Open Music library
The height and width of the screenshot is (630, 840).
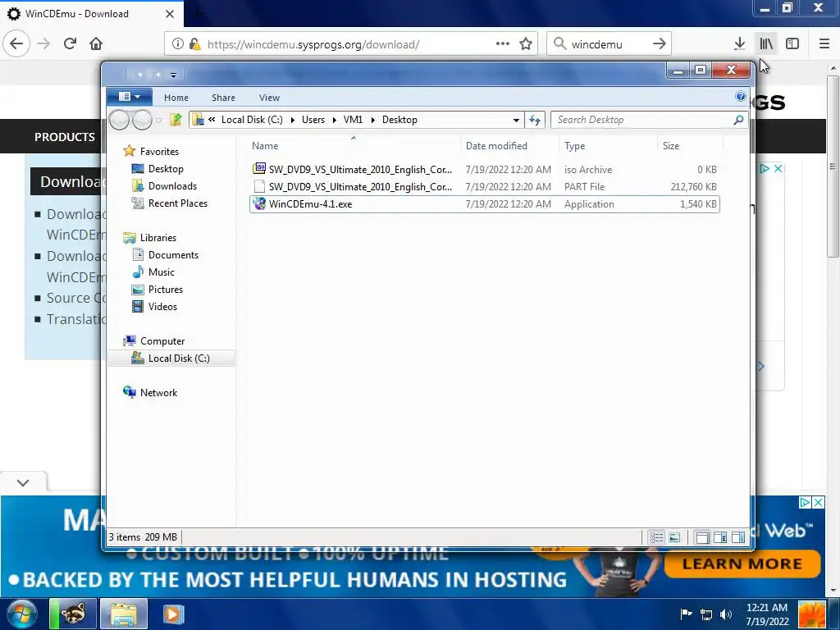click(162, 272)
